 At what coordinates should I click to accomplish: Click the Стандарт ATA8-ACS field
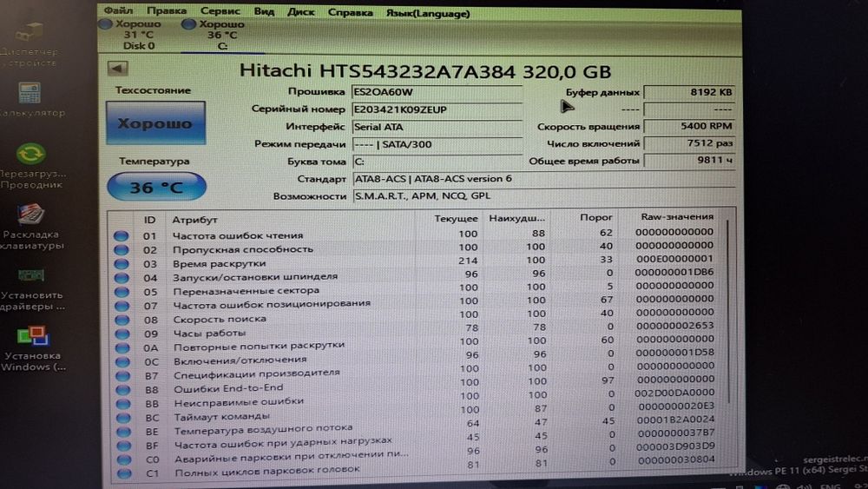[x=543, y=178]
